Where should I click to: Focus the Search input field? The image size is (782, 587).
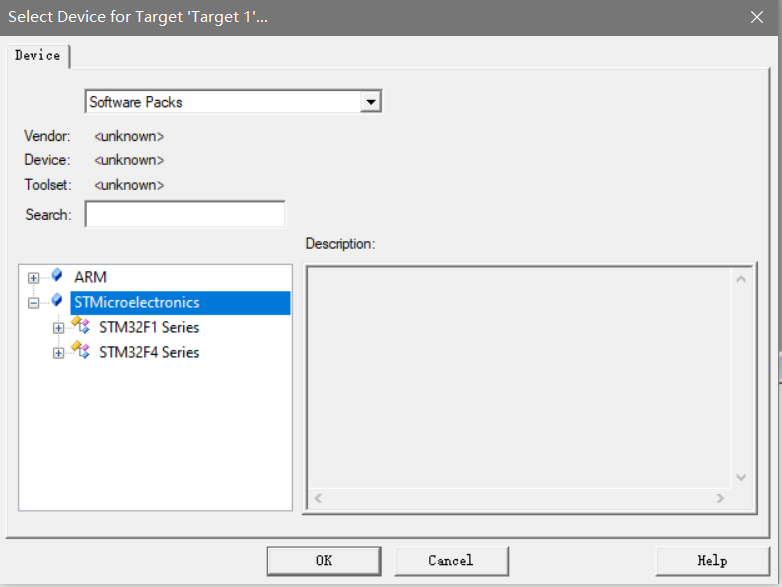pyautogui.click(x=185, y=214)
